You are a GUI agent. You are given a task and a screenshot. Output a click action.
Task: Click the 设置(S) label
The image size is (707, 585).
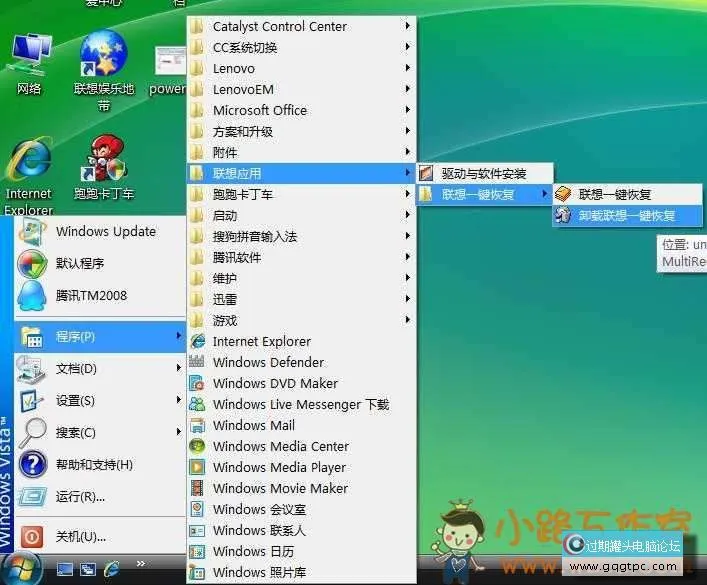[75, 401]
